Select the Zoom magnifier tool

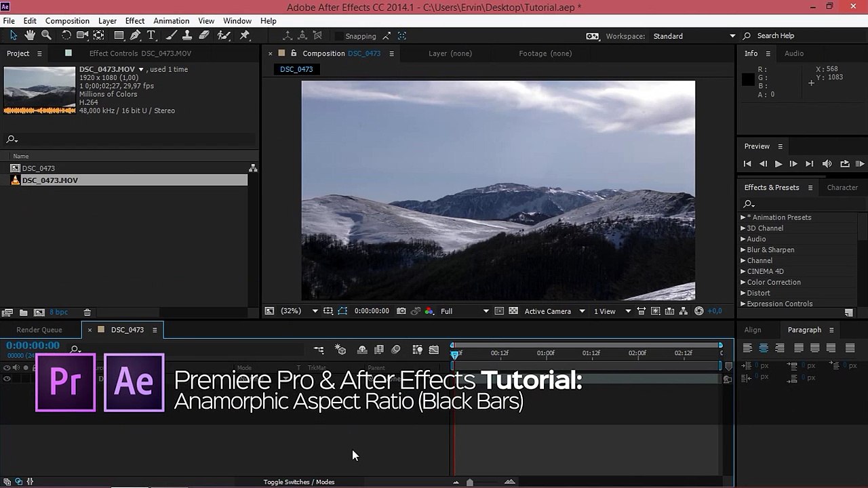(47, 35)
